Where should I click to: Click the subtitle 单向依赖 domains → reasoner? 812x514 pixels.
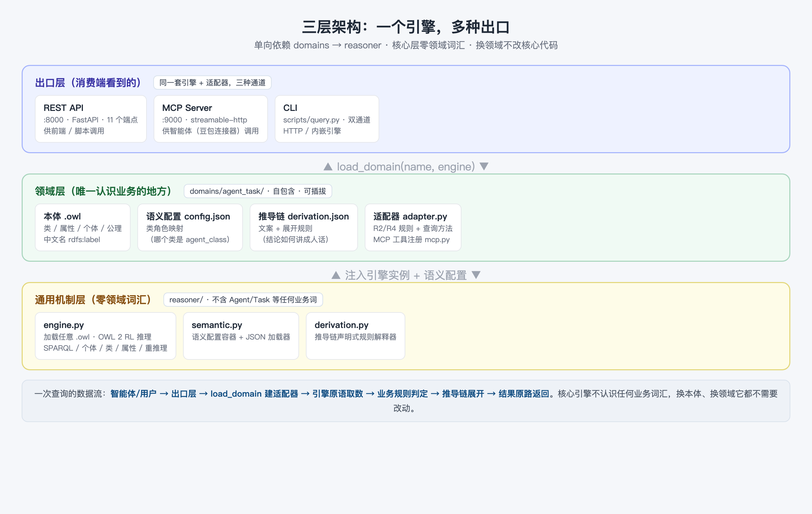tap(406, 45)
